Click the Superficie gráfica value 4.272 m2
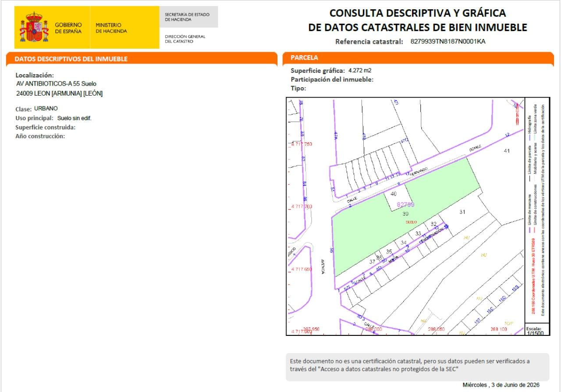561x392 pixels. pyautogui.click(x=360, y=70)
